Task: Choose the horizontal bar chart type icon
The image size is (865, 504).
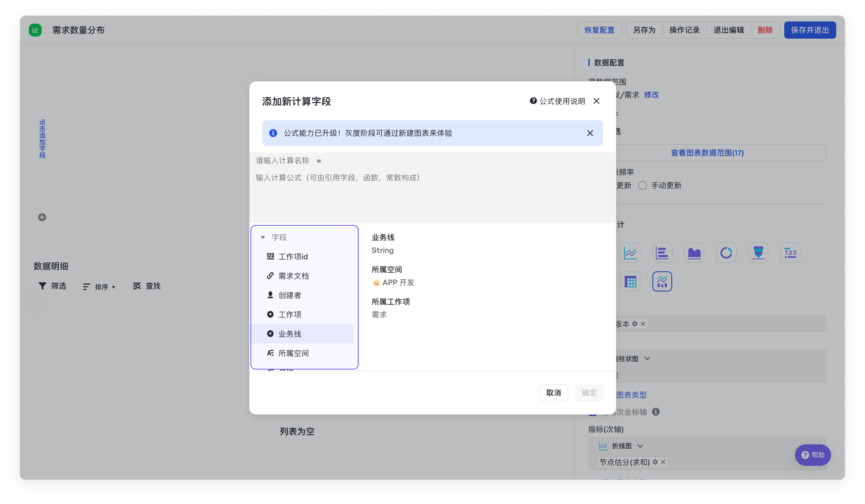Action: pyautogui.click(x=662, y=253)
